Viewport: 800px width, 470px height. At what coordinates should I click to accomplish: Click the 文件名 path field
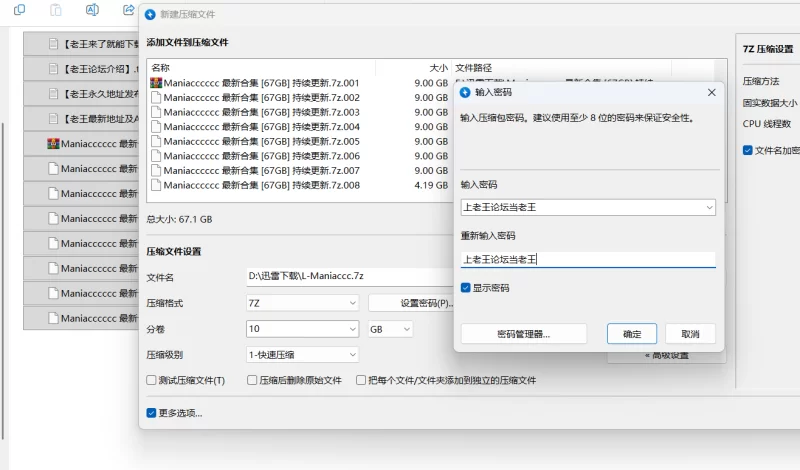[350, 276]
